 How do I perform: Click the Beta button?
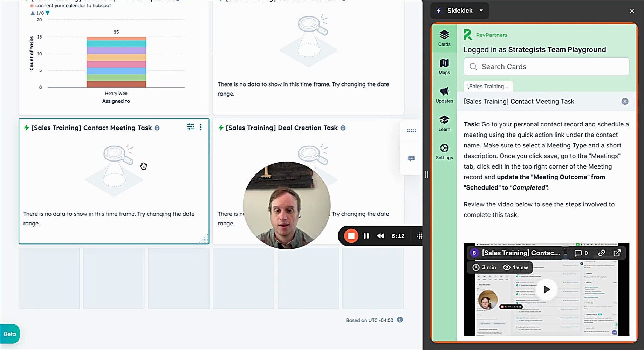pyautogui.click(x=10, y=334)
